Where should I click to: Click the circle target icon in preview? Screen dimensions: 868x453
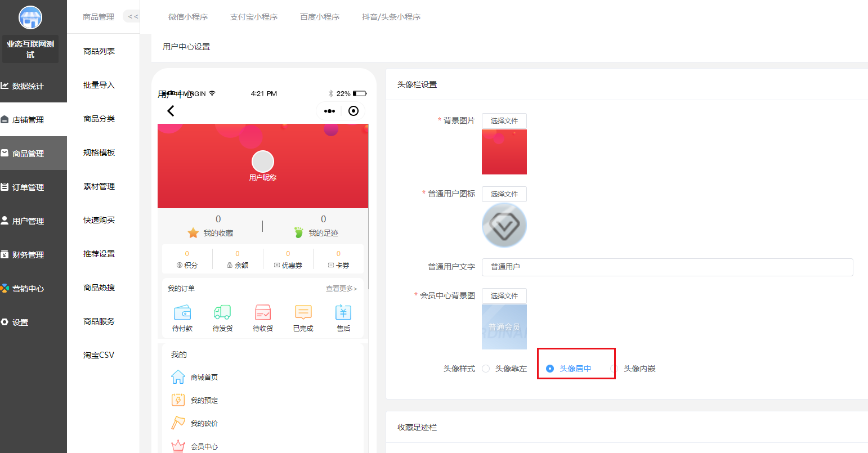coord(354,111)
